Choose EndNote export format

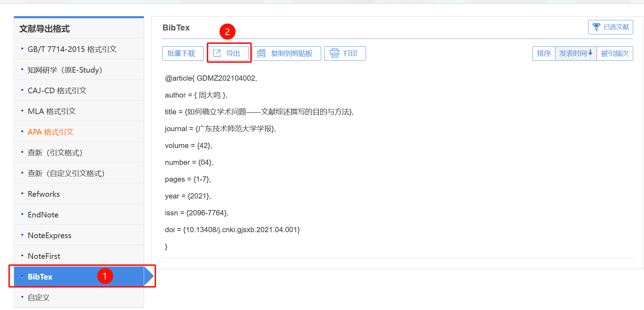coord(43,215)
